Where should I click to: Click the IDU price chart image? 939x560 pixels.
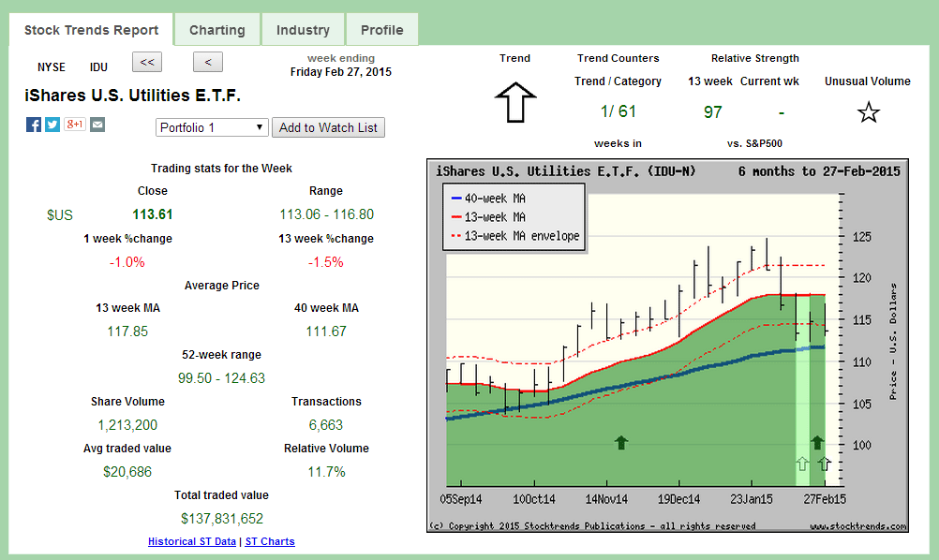coord(668,346)
